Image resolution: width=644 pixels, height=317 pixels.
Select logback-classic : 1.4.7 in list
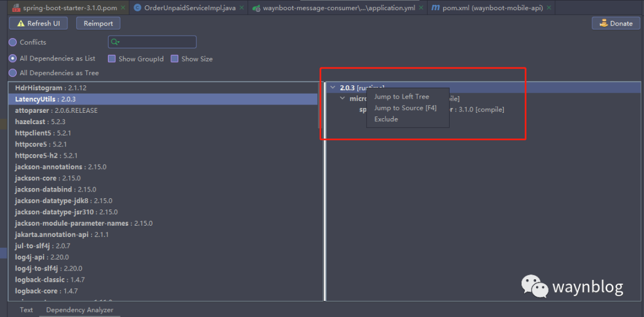tap(163, 279)
